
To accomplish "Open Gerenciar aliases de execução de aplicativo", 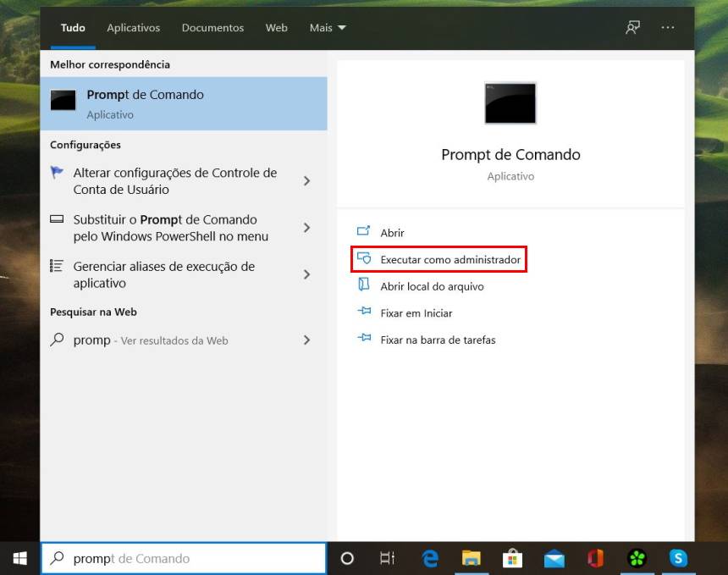I will (164, 274).
